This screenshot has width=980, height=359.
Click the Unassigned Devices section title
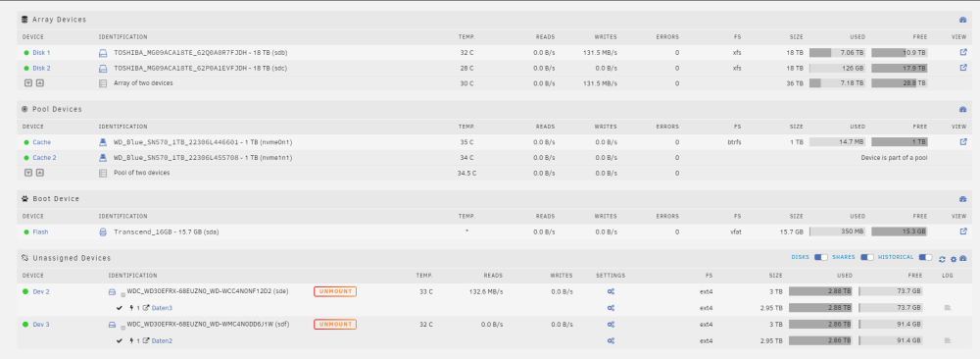(72, 258)
